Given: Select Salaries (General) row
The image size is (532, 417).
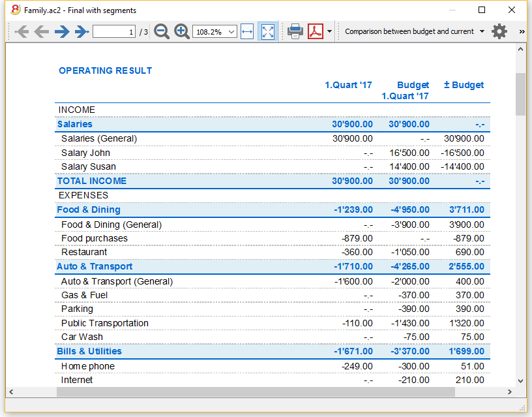Looking at the screenshot, I should click(x=273, y=138).
